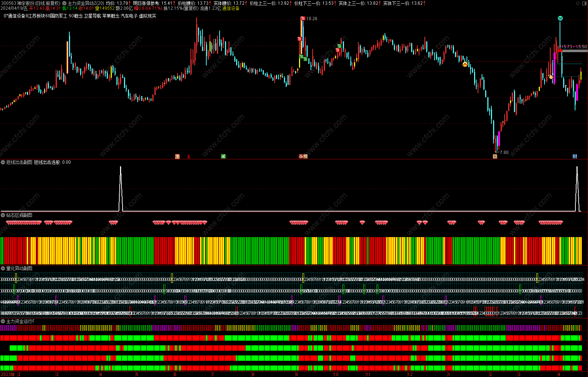Viewport: 588px width, 377px height.
Task: Click the month 9 tick on the time axis
Action: tap(297, 374)
